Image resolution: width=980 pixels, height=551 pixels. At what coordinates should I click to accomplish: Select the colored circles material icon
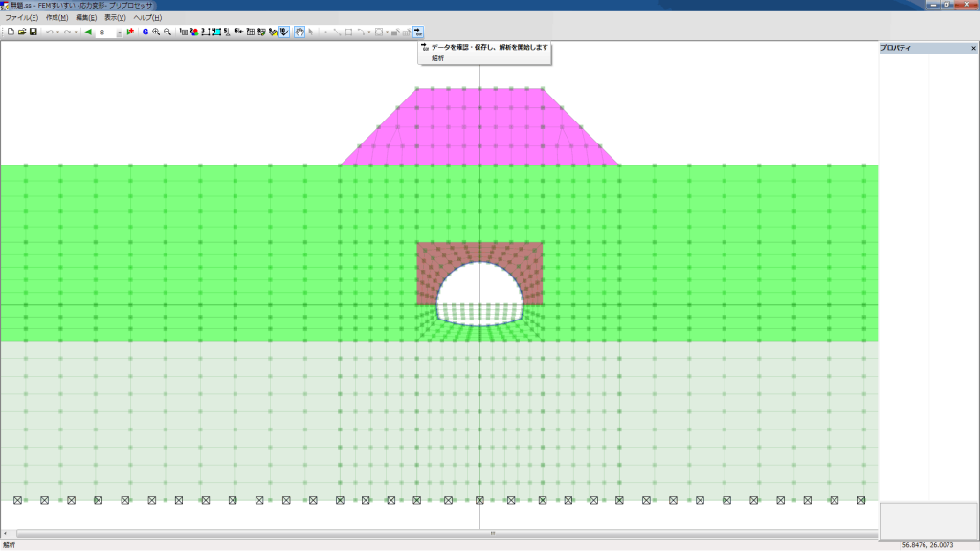point(194,32)
